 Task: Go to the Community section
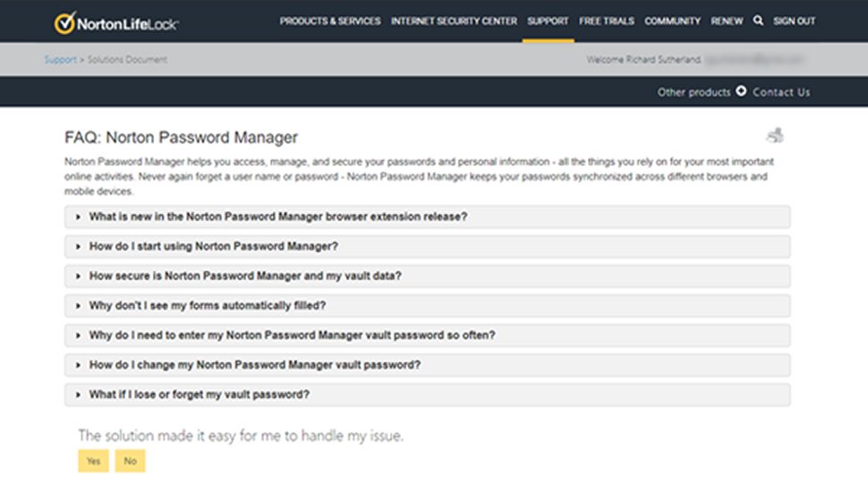pos(673,21)
